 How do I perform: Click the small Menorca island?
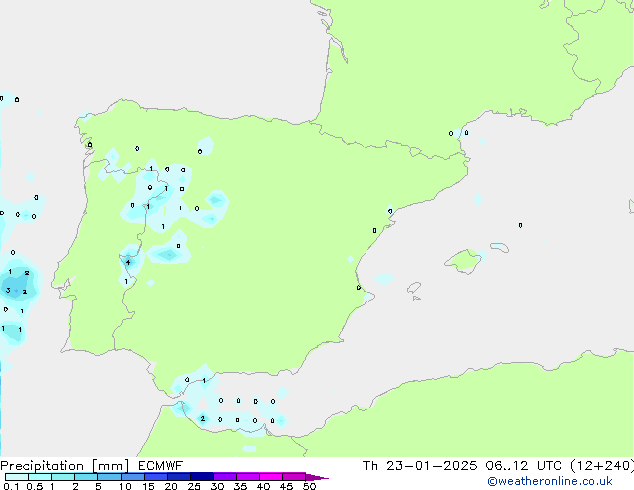pos(499,245)
